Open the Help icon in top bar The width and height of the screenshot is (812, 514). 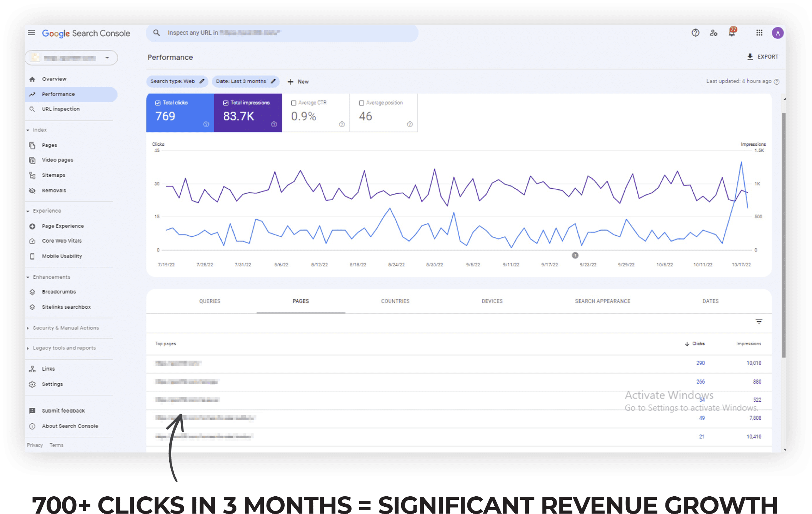[x=695, y=33]
